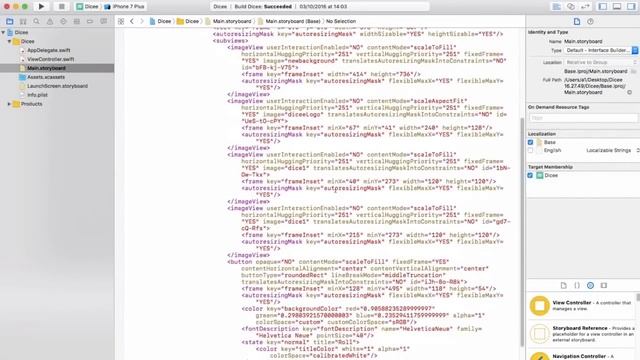Run the Dicee project
Screen dimensions: 640x360
(x=41, y=7)
